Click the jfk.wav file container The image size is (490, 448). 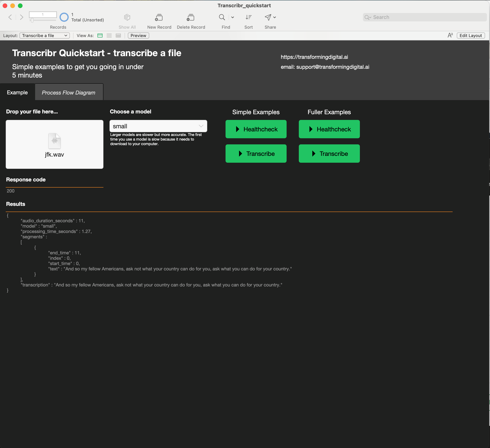pos(54,144)
